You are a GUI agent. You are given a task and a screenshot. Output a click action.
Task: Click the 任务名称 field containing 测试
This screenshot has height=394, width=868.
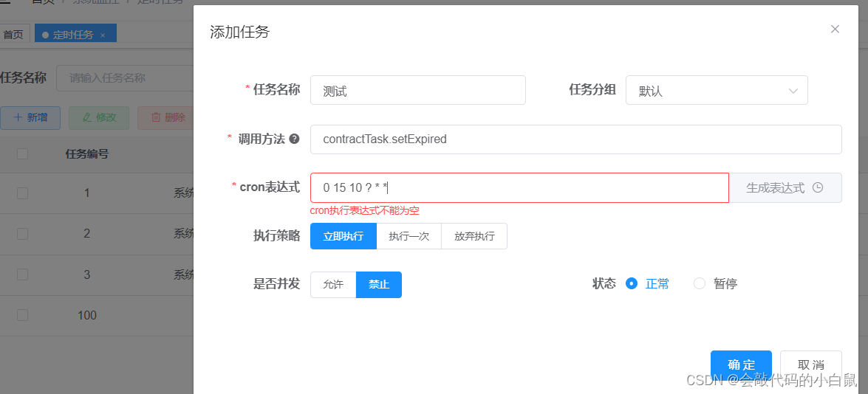click(417, 91)
